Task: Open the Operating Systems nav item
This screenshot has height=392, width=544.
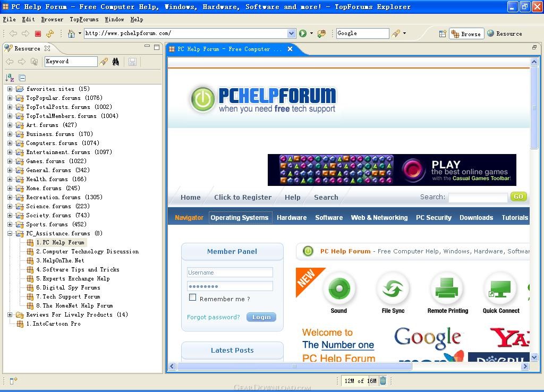Action: pos(240,217)
